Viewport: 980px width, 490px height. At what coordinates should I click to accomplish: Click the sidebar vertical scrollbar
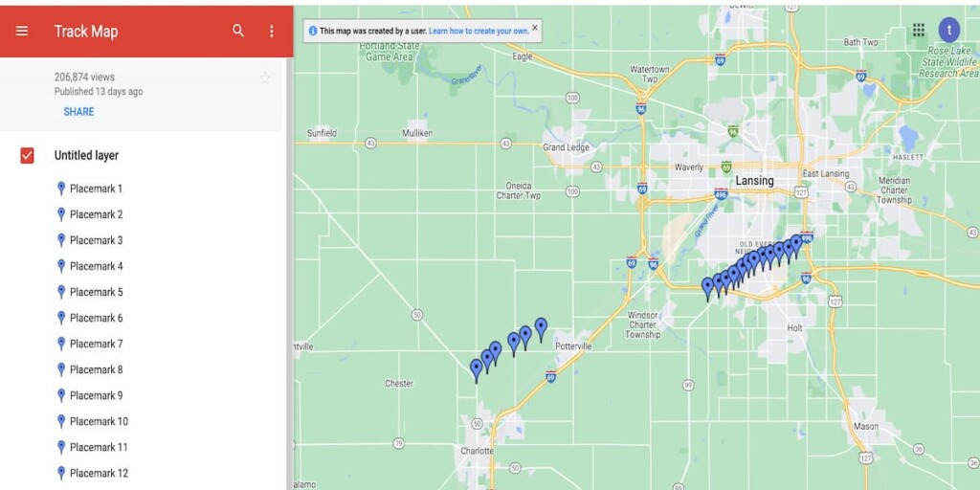(289, 274)
